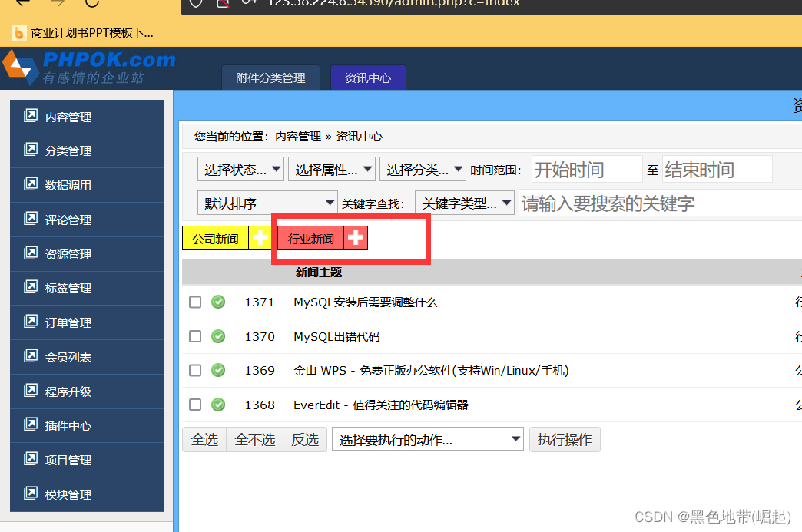Viewport: 802px width, 532px height.
Task: Open the 插件中心 sidebar icon
Action: [x=31, y=425]
